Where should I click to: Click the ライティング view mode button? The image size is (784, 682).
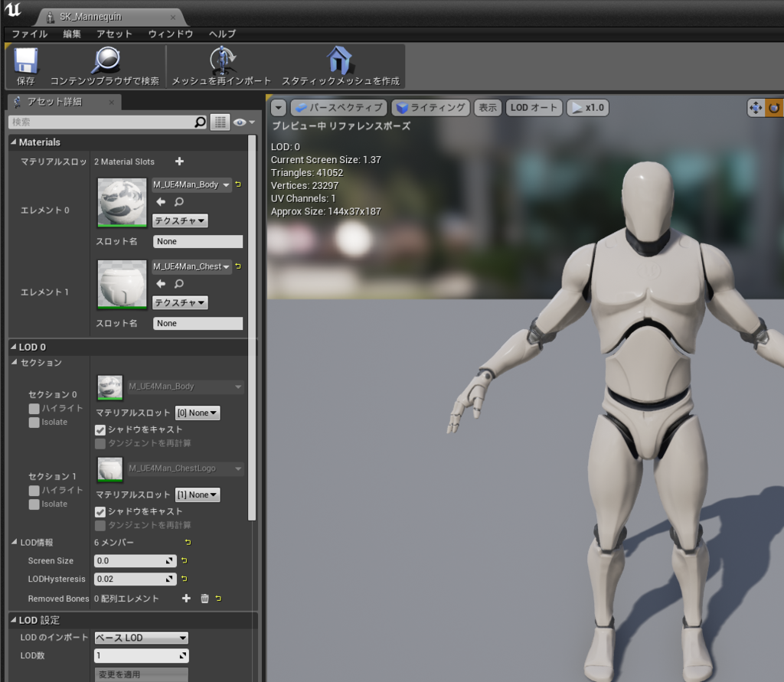[430, 108]
